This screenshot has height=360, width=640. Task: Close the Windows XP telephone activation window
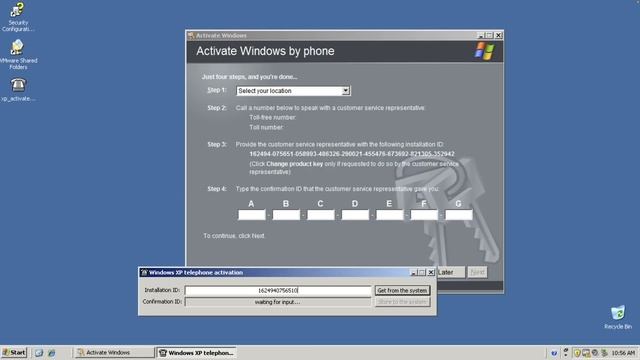click(x=431, y=272)
